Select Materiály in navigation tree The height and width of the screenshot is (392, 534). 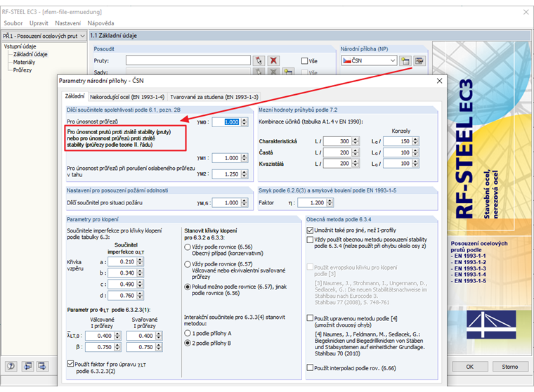[24, 62]
